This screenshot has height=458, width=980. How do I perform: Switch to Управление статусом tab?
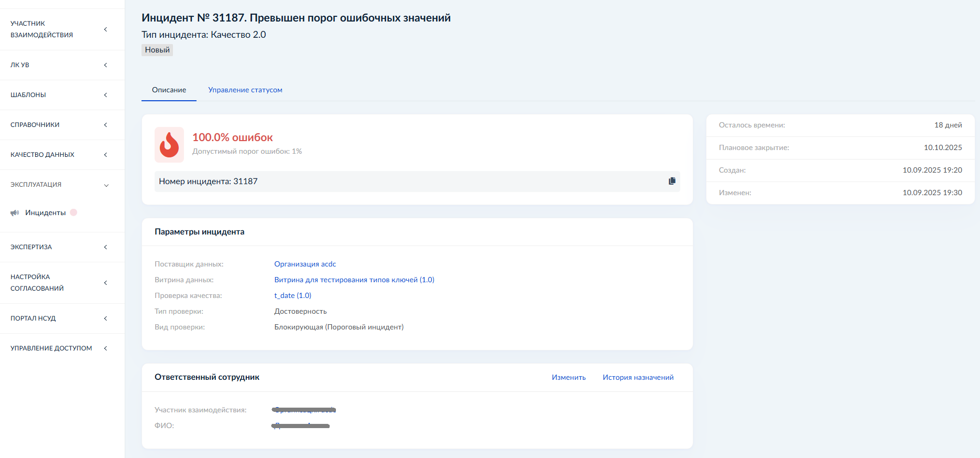pos(245,90)
